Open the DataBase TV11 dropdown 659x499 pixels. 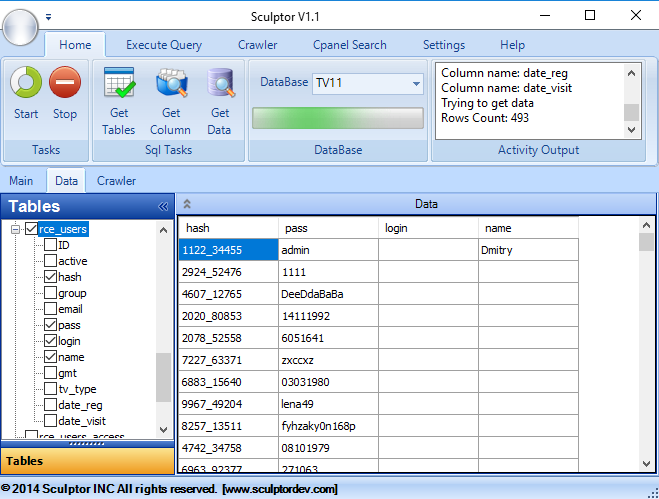[416, 82]
